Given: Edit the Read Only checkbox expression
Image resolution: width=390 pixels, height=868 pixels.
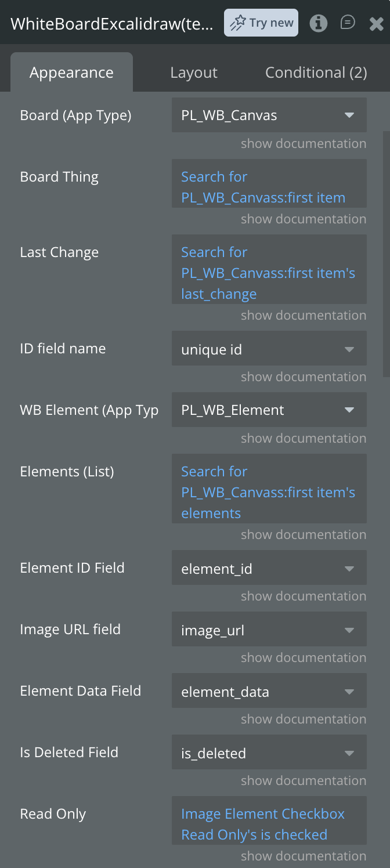Looking at the screenshot, I should (x=269, y=821).
